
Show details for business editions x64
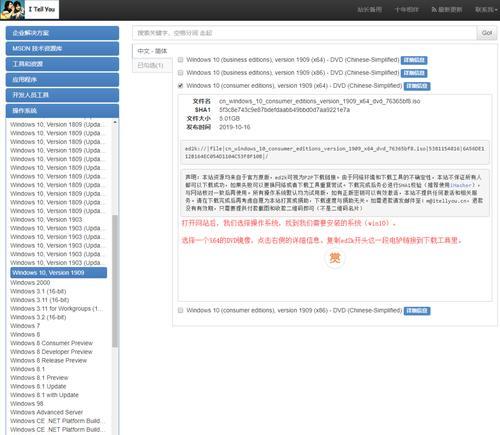[414, 60]
